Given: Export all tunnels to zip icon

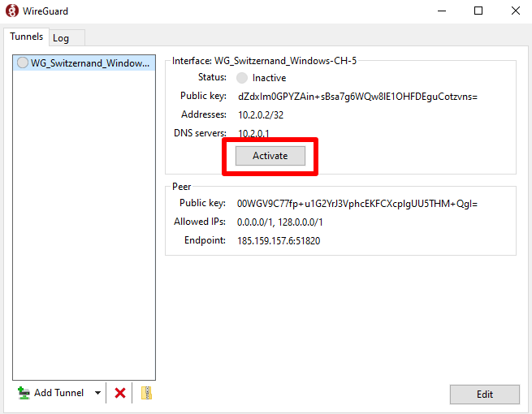Looking at the screenshot, I should coord(146,393).
